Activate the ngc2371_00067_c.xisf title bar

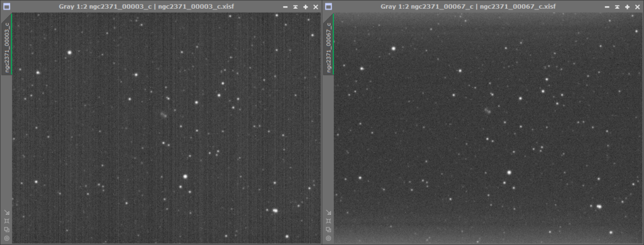point(468,6)
